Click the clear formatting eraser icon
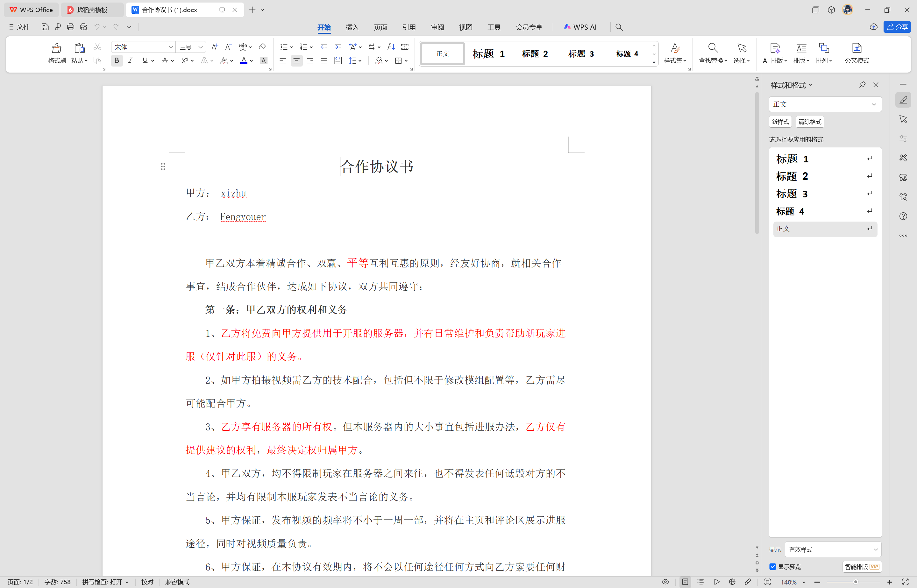The image size is (917, 588). (262, 47)
